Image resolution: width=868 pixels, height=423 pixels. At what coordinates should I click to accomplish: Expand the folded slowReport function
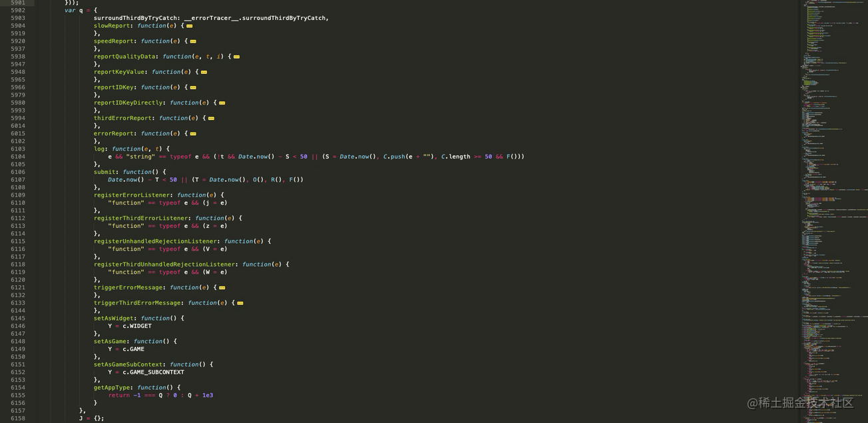tap(190, 26)
